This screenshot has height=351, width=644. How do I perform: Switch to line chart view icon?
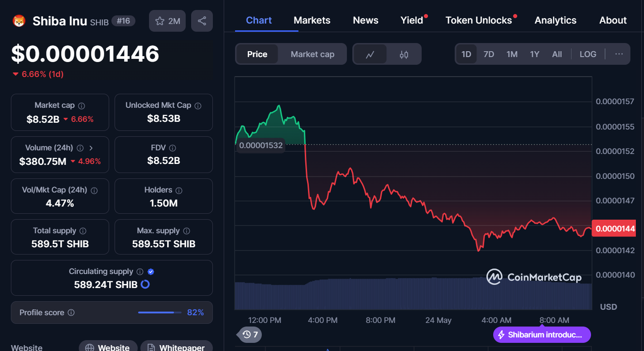(370, 54)
